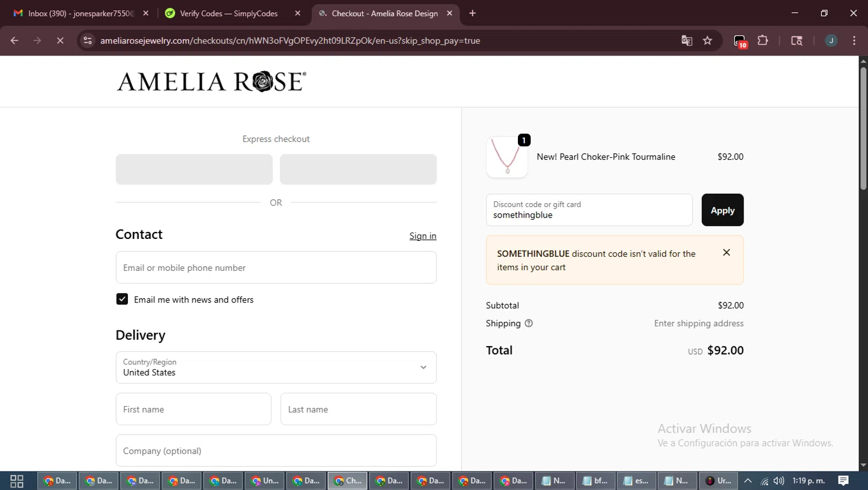The image size is (868, 490).
Task: Select the Checkout - Amelia Rose Design tab
Action: [x=385, y=13]
